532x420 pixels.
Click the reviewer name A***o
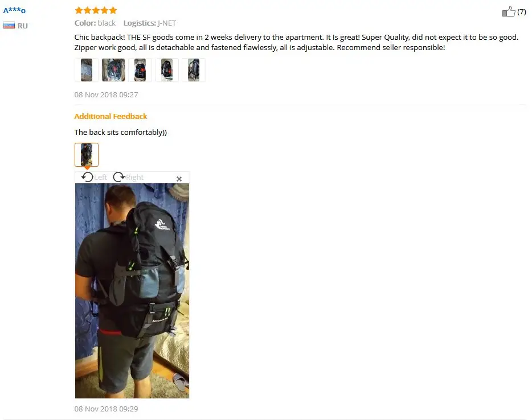pos(14,10)
